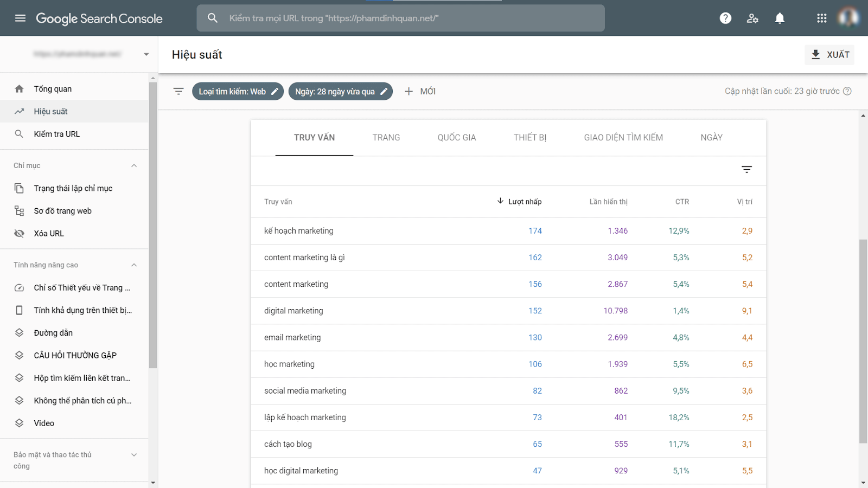
Task: Collapse the Tính năng nâng cao section
Action: coord(134,265)
